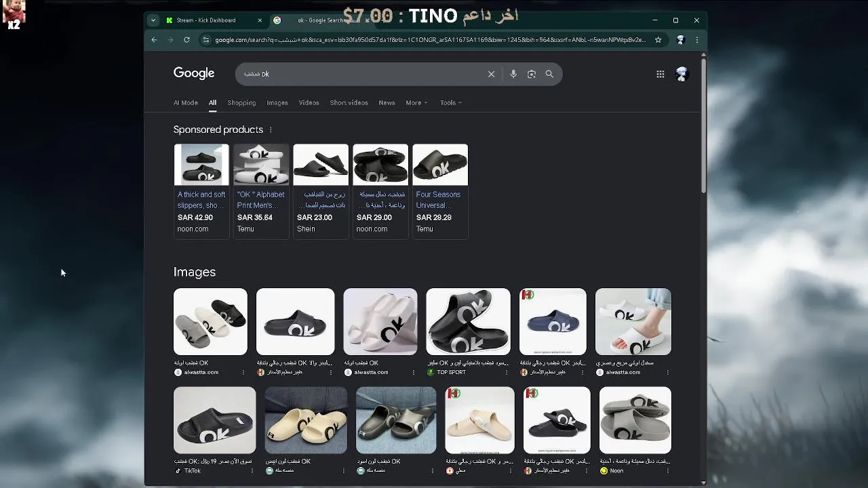
Task: Close the Stream - Kick Dashboard tab
Action: point(260,20)
